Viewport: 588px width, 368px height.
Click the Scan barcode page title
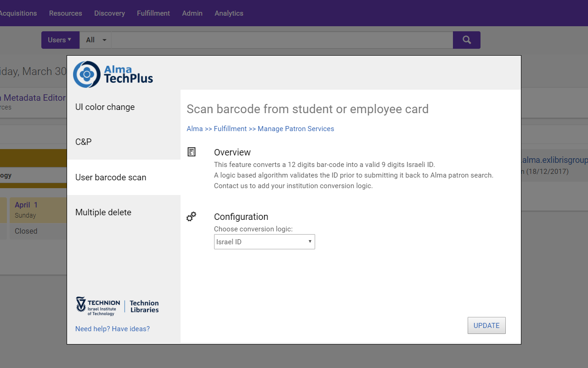tap(307, 109)
